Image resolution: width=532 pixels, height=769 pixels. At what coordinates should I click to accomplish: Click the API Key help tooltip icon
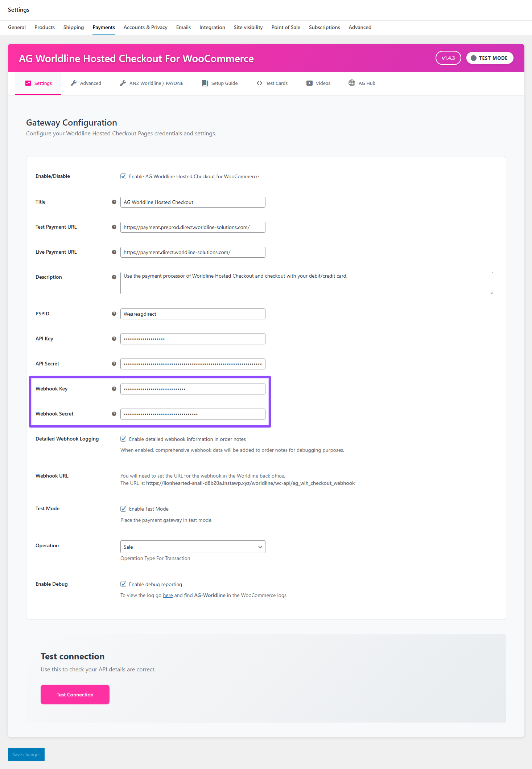pos(114,339)
